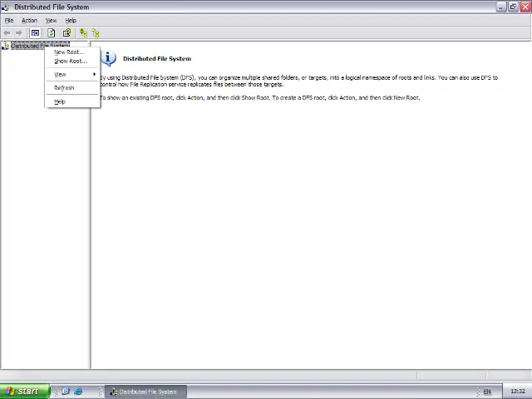The width and height of the screenshot is (532, 399).
Task: Click the blue information balloon icon
Action: point(109,58)
